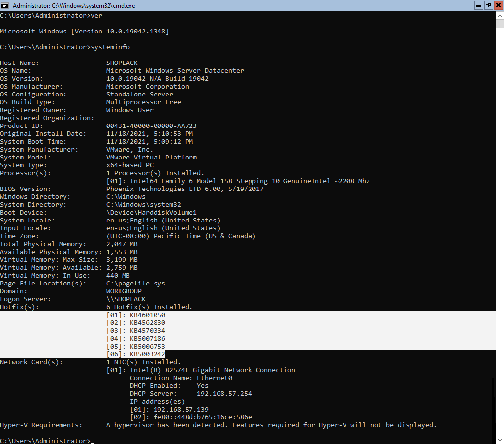
Task: Click the 'Intel64 Family 6 Model 158' processor line
Action: 238,181
